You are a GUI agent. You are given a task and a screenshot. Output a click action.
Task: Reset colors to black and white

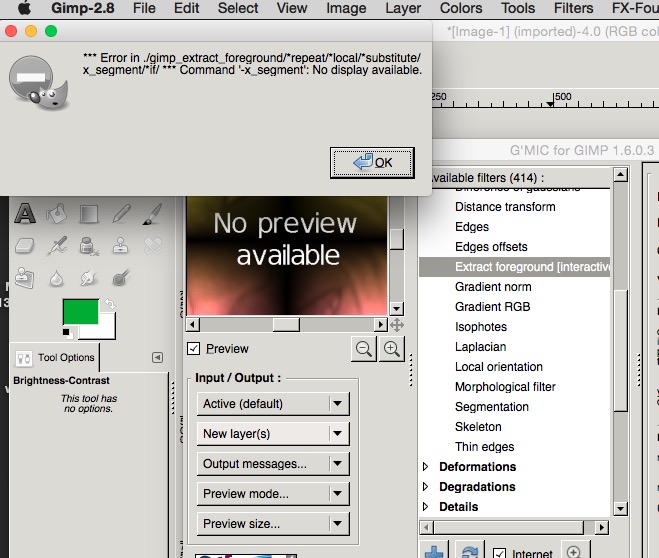pos(67,334)
